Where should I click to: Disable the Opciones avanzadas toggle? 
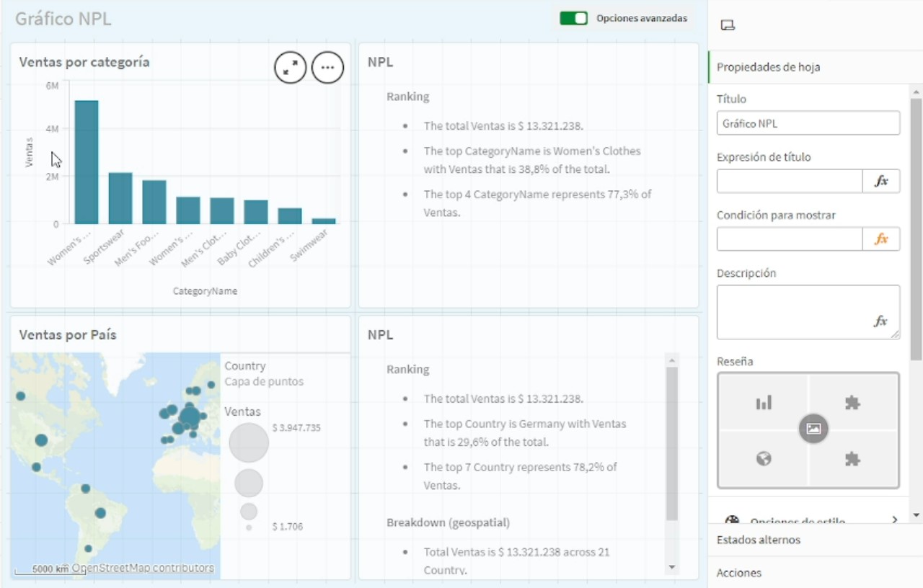point(573,17)
